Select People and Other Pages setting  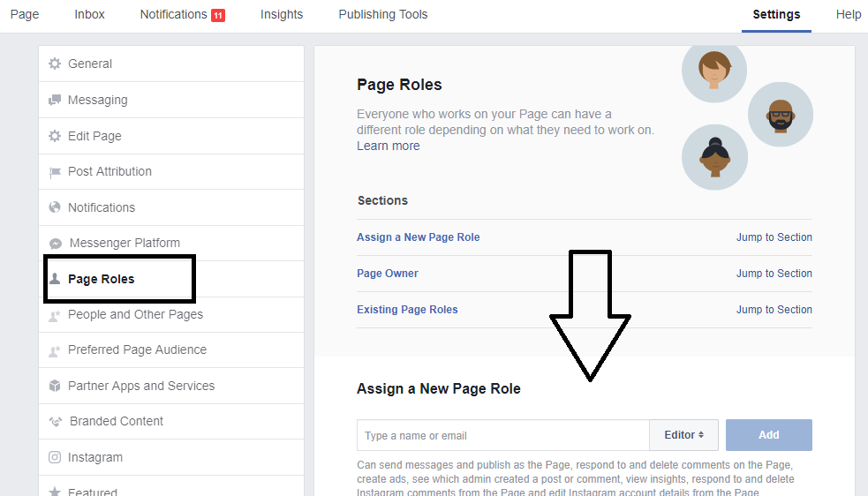click(135, 314)
